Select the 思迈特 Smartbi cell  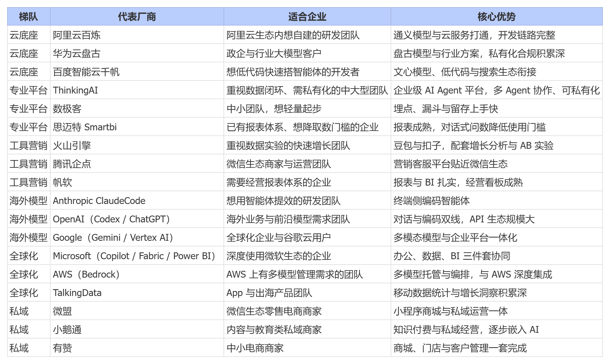tap(137, 127)
